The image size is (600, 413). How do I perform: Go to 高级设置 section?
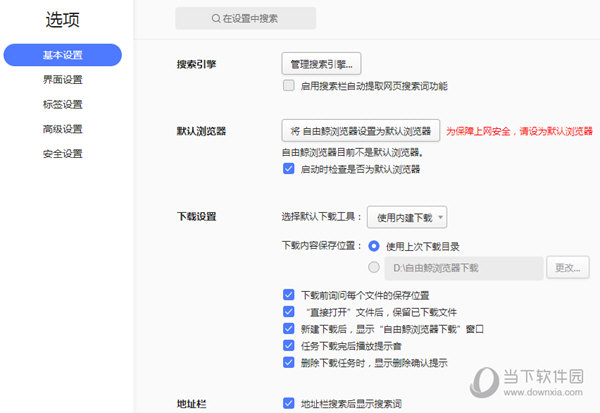pos(62,129)
